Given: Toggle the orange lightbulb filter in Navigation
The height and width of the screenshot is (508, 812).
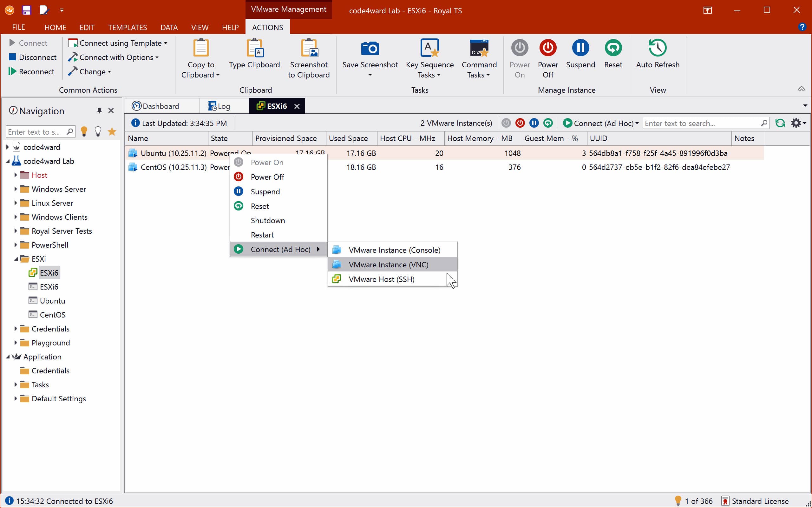Looking at the screenshot, I should pos(84,131).
